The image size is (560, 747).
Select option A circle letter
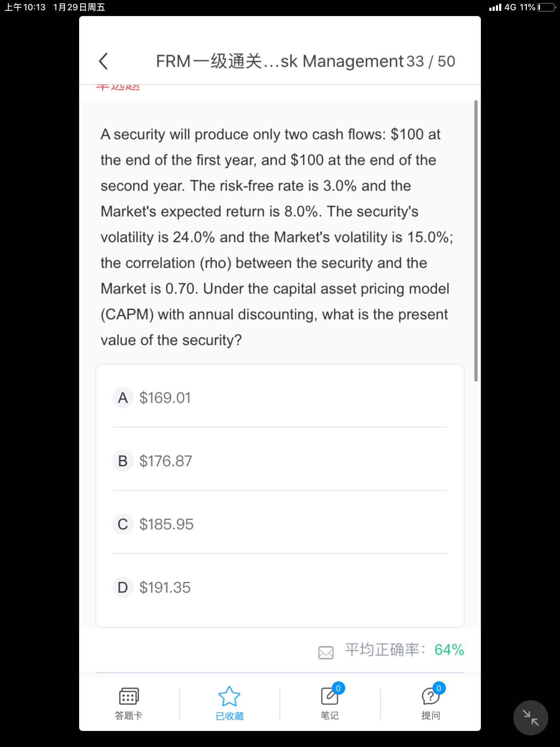123,398
